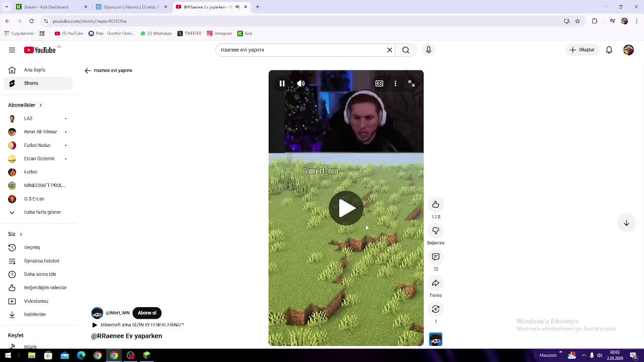
Task: Open the Chrome three-dot menu
Action: pos(636,21)
